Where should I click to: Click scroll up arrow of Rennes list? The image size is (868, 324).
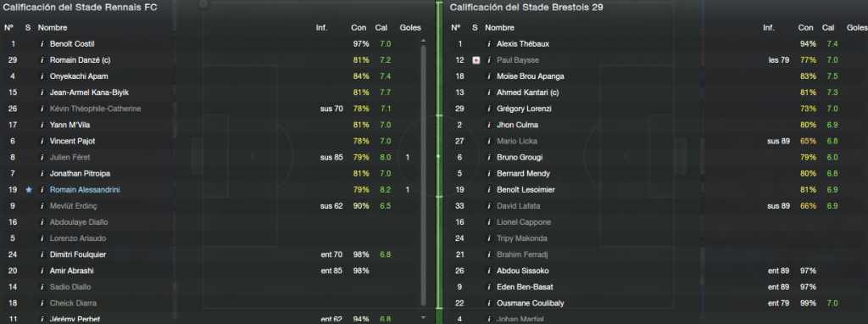pyautogui.click(x=424, y=41)
